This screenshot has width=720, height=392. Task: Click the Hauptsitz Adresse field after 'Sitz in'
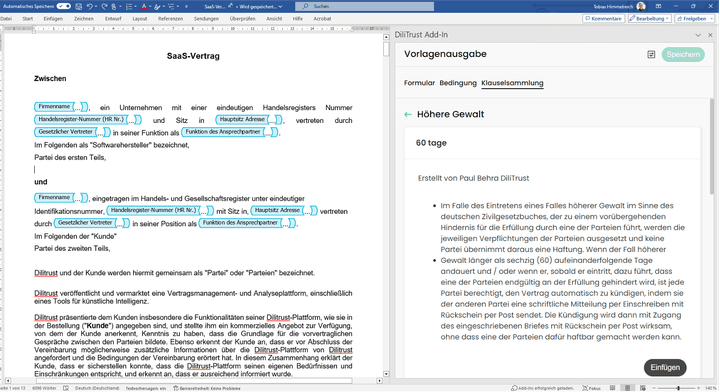pos(249,120)
